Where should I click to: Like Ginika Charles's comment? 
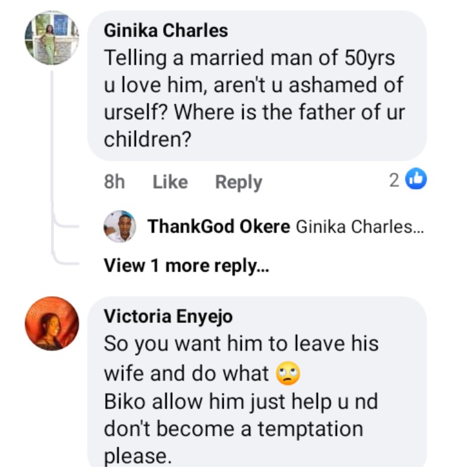[x=170, y=182]
